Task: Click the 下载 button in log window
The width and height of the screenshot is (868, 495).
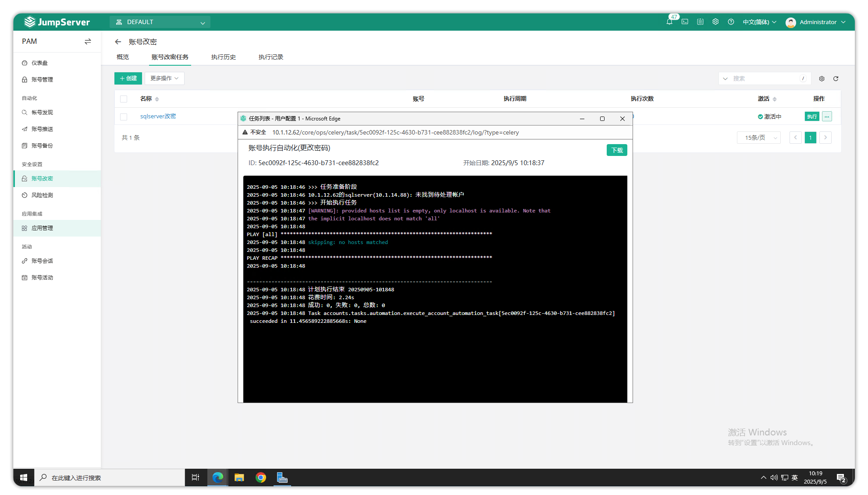Action: [x=617, y=150]
